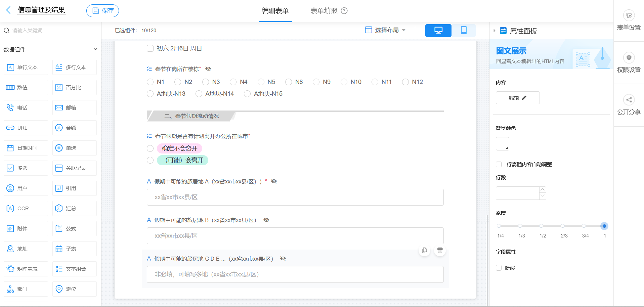Edit the rich text 内容
The height and width of the screenshot is (307, 644).
517,97
